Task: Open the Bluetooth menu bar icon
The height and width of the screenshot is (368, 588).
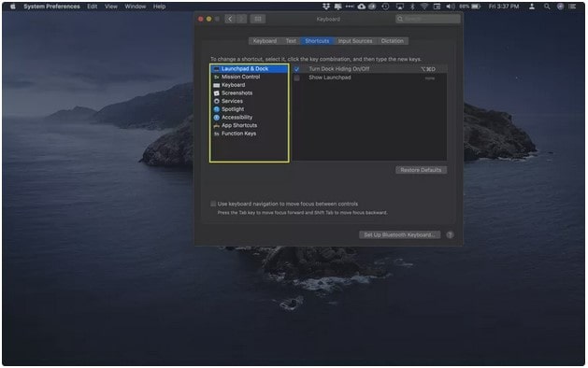Action: 412,7
